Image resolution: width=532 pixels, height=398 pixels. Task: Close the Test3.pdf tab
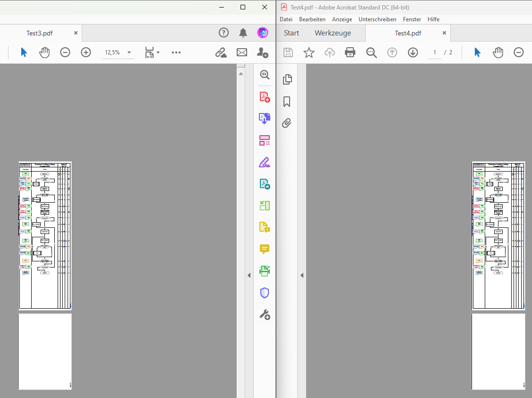(76, 33)
